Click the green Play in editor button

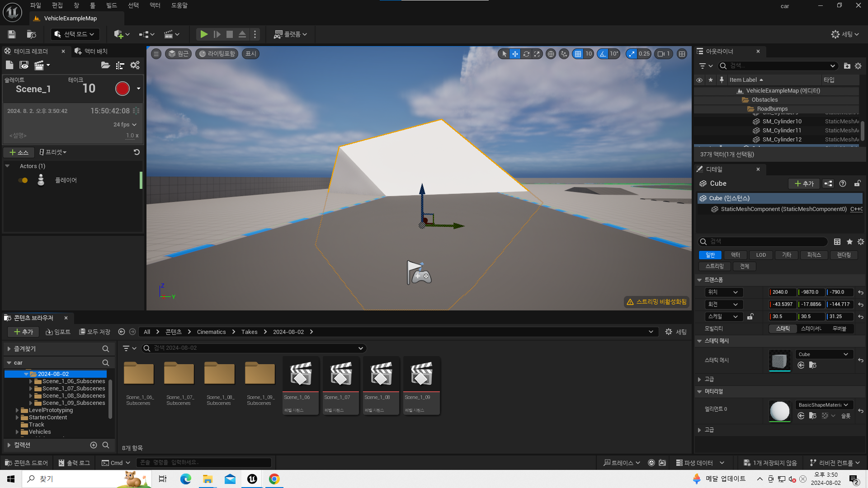204,34
